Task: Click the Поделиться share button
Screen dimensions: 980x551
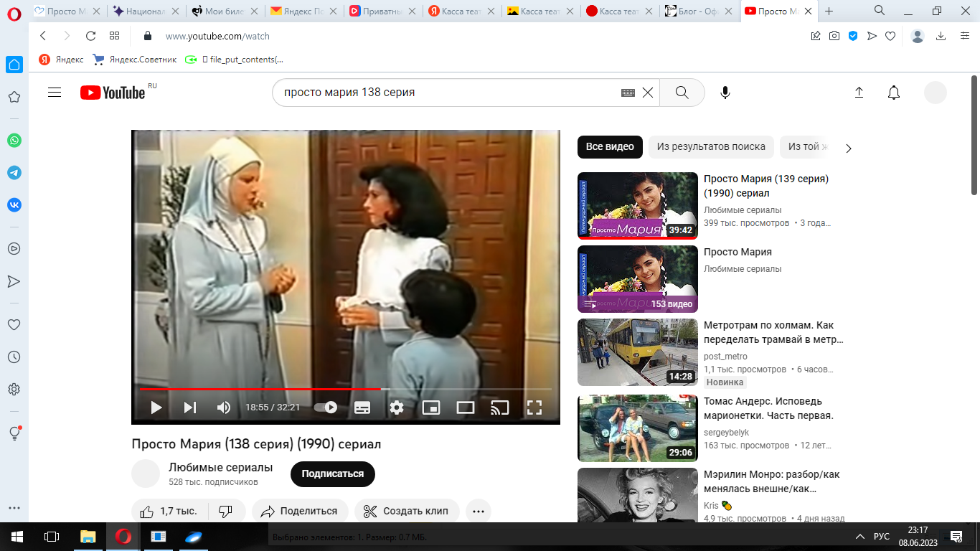Action: (299, 511)
